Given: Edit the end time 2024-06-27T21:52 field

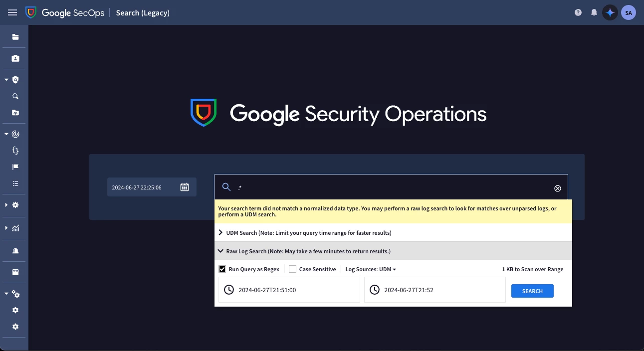Looking at the screenshot, I should point(435,290).
